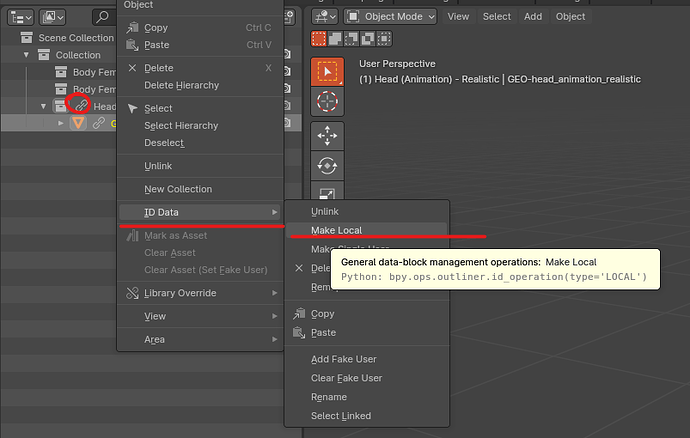Viewport: 690px width, 438px height.
Task: Choose Select Linked
Action: 367,416
